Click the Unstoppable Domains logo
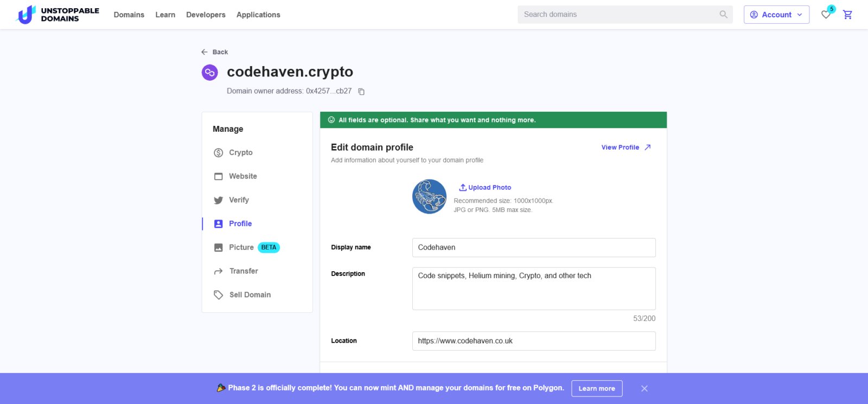 pyautogui.click(x=58, y=15)
